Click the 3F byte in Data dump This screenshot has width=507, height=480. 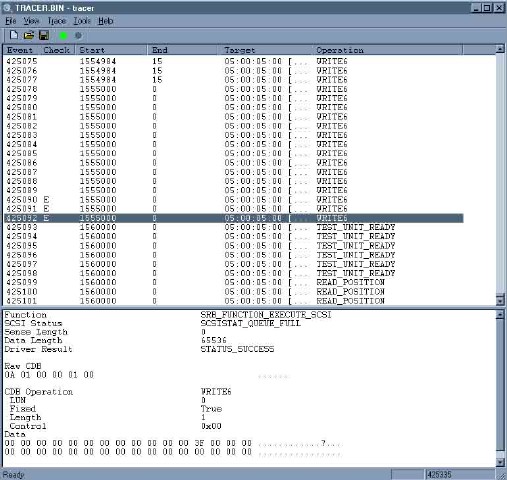[x=199, y=443]
